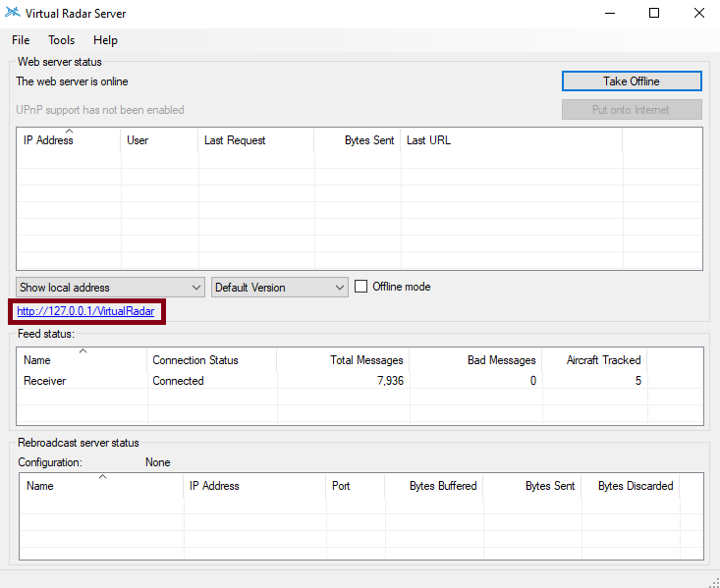Sort connections by web server Bytes Sent column
The image size is (720, 588).
[358, 140]
